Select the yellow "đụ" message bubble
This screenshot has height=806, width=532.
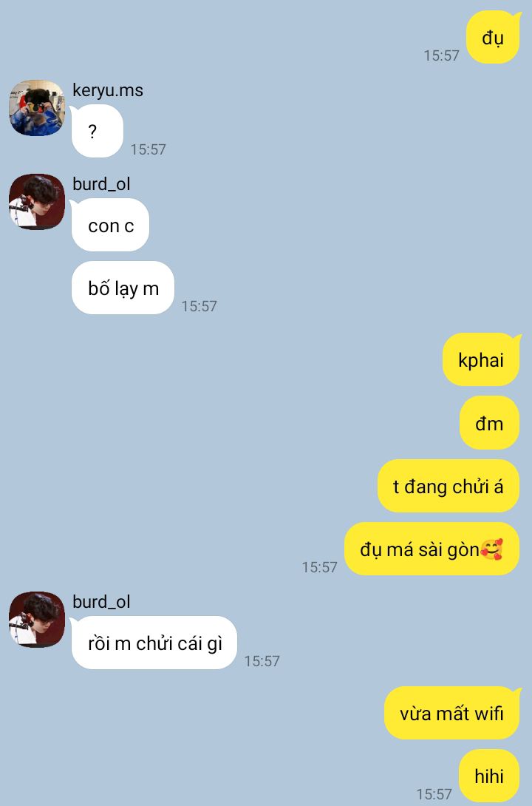click(494, 37)
